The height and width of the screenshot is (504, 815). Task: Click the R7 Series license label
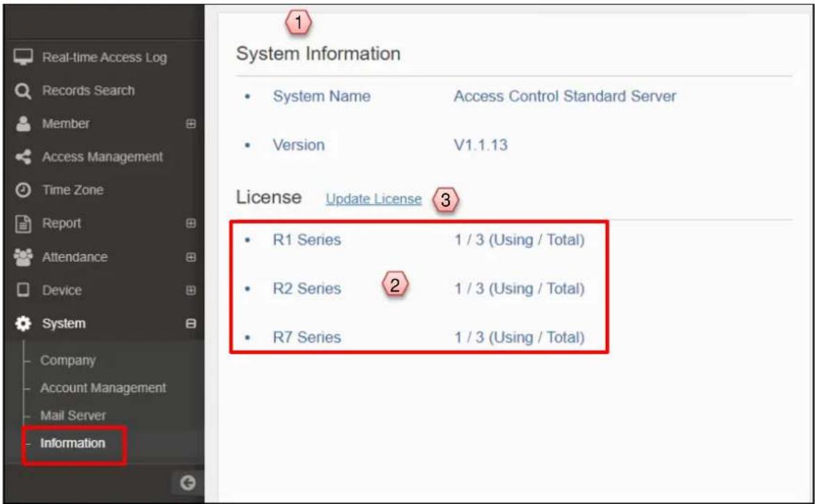click(x=307, y=337)
